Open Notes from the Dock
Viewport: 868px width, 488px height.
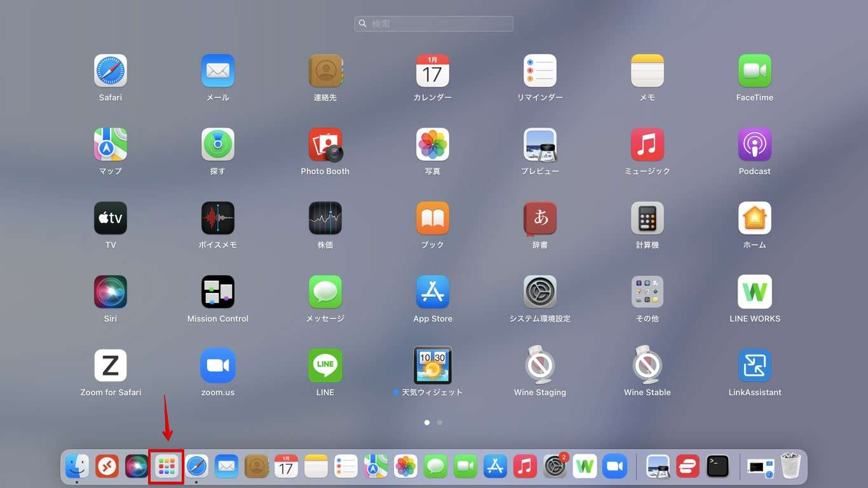click(316, 467)
